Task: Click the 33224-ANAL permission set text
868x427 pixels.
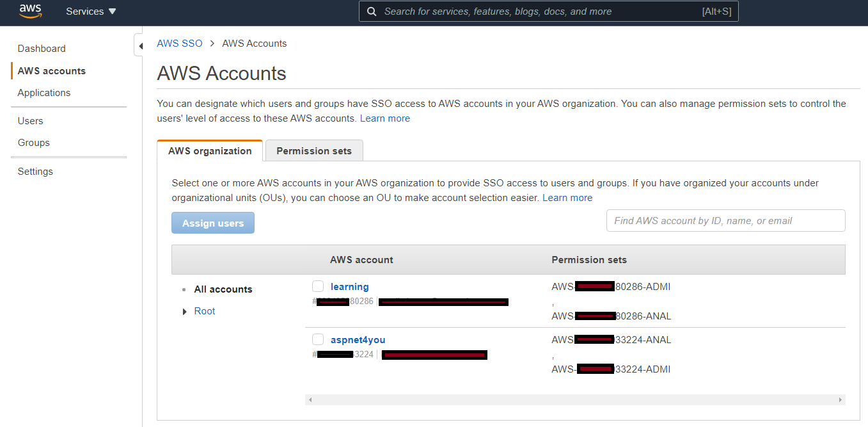Action: pyautogui.click(x=612, y=340)
